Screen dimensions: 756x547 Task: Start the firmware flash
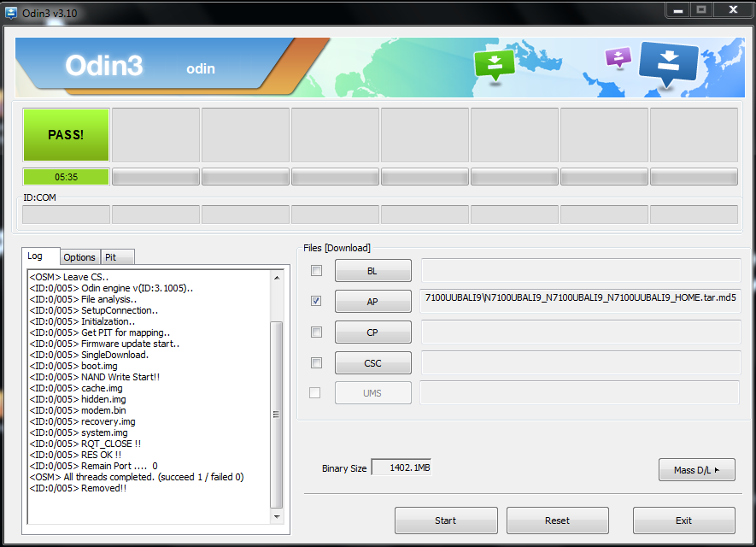(x=446, y=521)
